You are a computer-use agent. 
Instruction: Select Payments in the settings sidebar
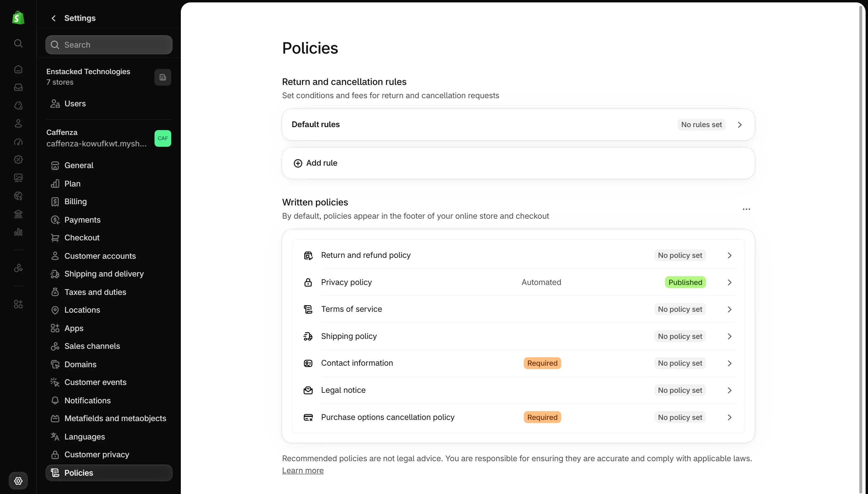point(108,220)
